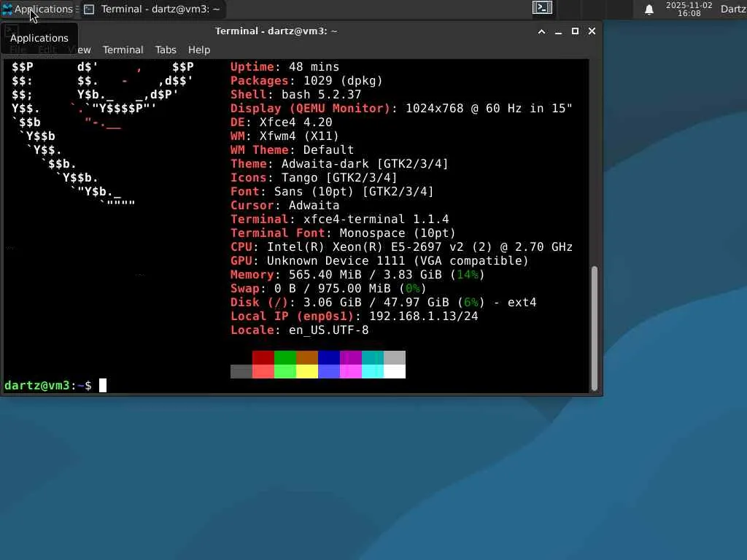Viewport: 747px width, 560px height.
Task: Select the Terminal - dartz@vm3 taskbar button
Action: 152,9
